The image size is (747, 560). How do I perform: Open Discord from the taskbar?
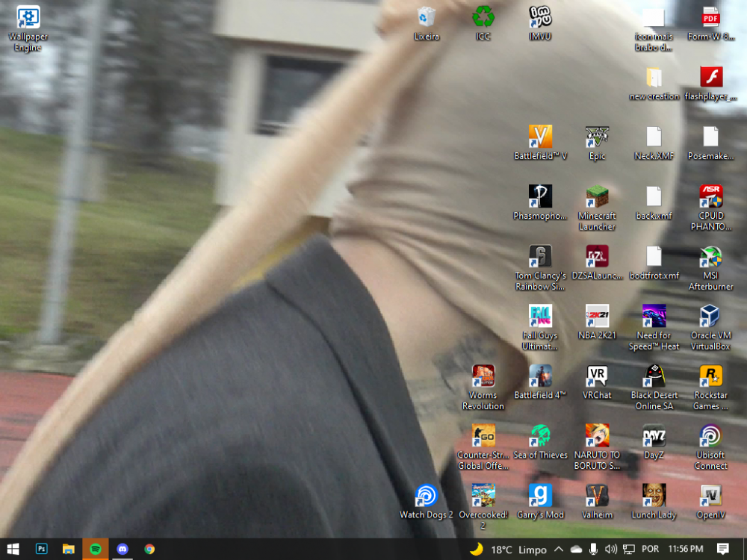[x=123, y=549]
